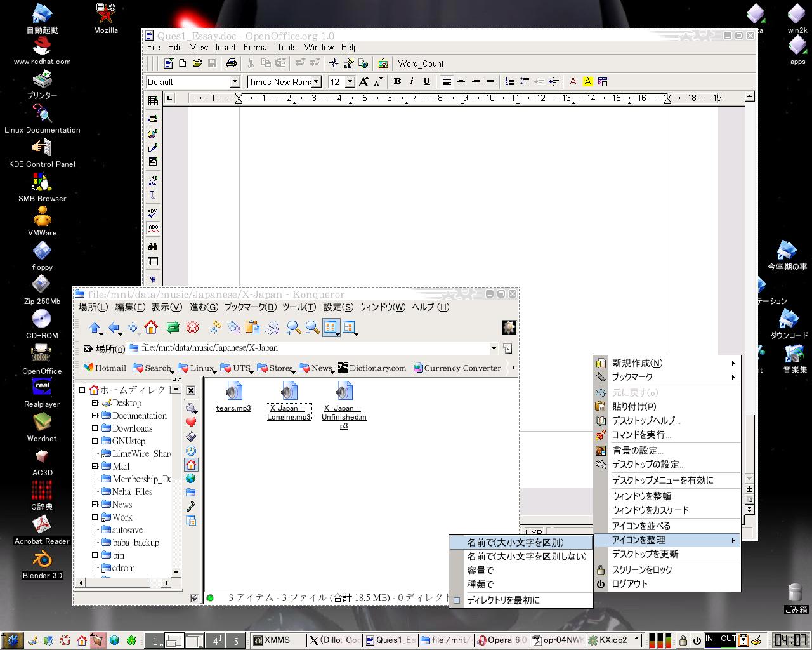Open the Hotmail bookmark in Konqueror
Screen dimensions: 812x650
point(105,368)
